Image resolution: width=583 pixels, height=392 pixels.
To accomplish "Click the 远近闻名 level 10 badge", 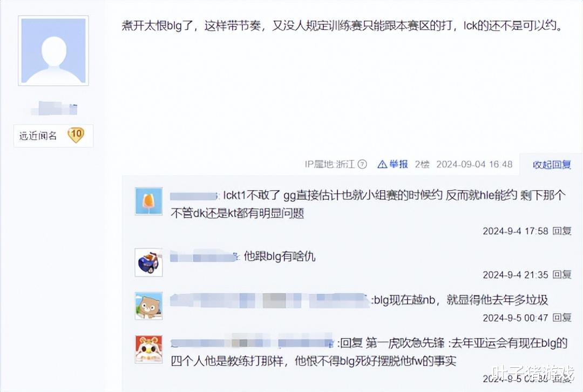I will coord(53,136).
